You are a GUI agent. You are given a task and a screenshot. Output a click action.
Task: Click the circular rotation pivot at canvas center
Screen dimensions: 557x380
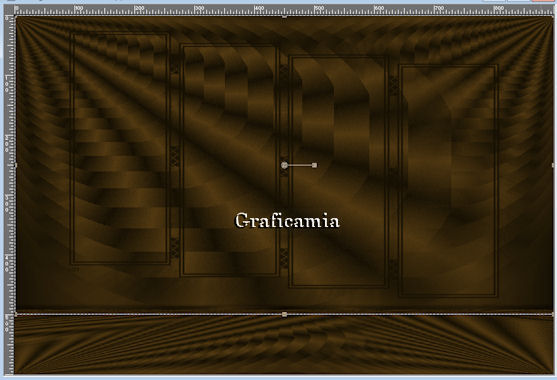(x=284, y=165)
